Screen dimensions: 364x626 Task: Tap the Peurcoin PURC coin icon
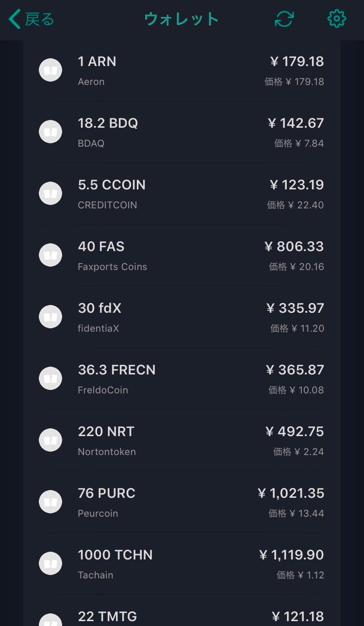(x=50, y=502)
